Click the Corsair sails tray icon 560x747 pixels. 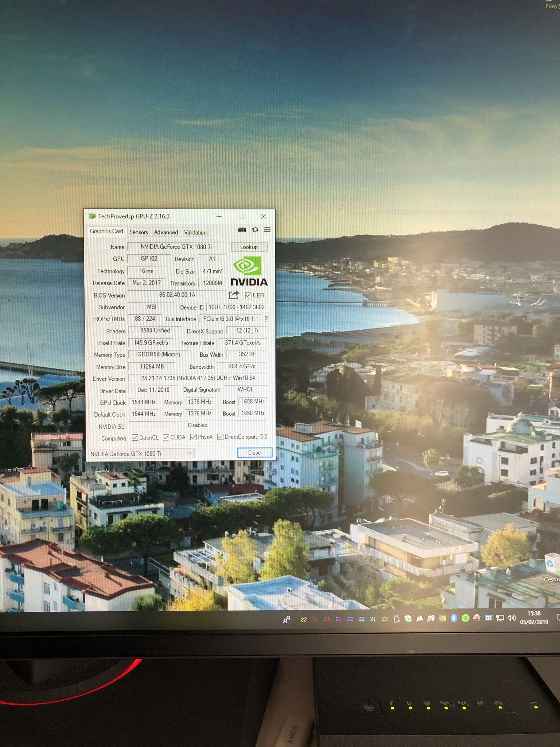pyautogui.click(x=420, y=618)
